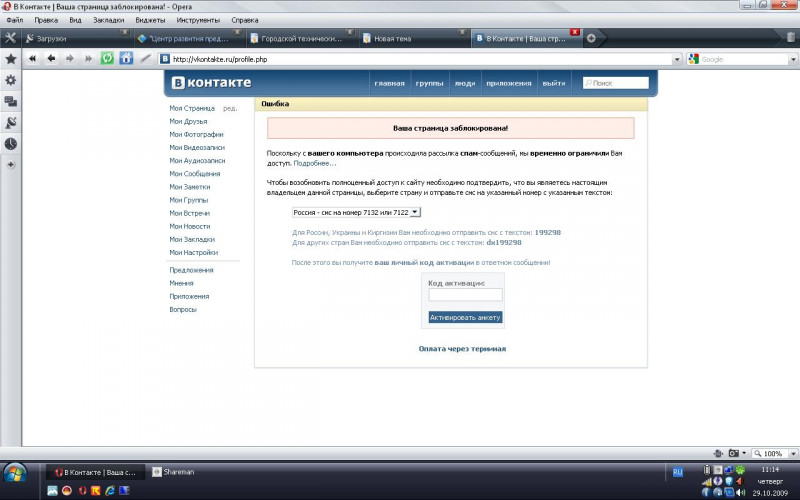Screen dimensions: 800x500
Task: Click выйти in VK header
Action: (x=554, y=83)
